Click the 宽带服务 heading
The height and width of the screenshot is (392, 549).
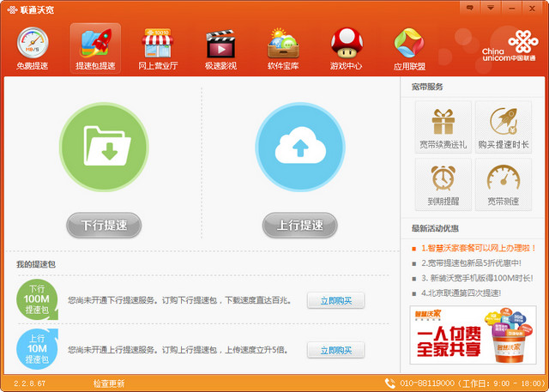click(x=427, y=87)
